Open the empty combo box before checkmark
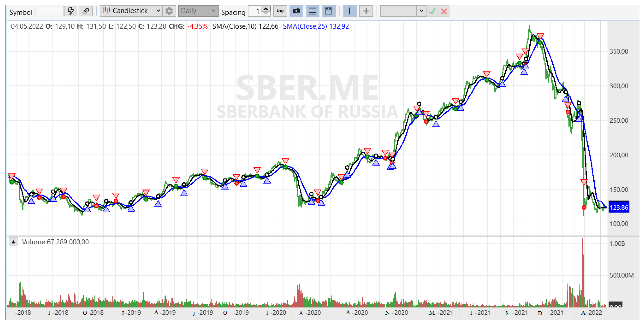This screenshot has width=644, height=326. 403,11
